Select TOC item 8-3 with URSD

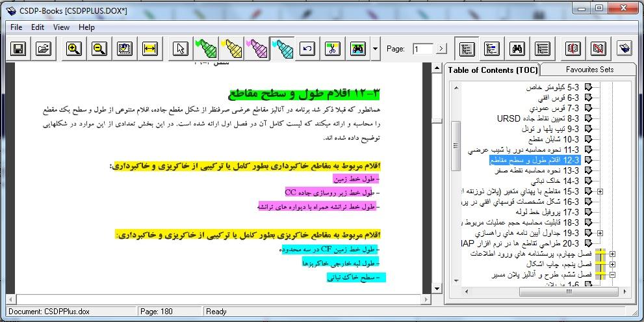click(538, 118)
